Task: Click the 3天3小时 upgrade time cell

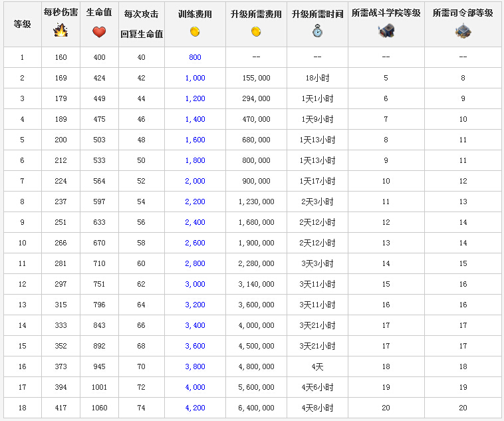Action: pyautogui.click(x=317, y=263)
